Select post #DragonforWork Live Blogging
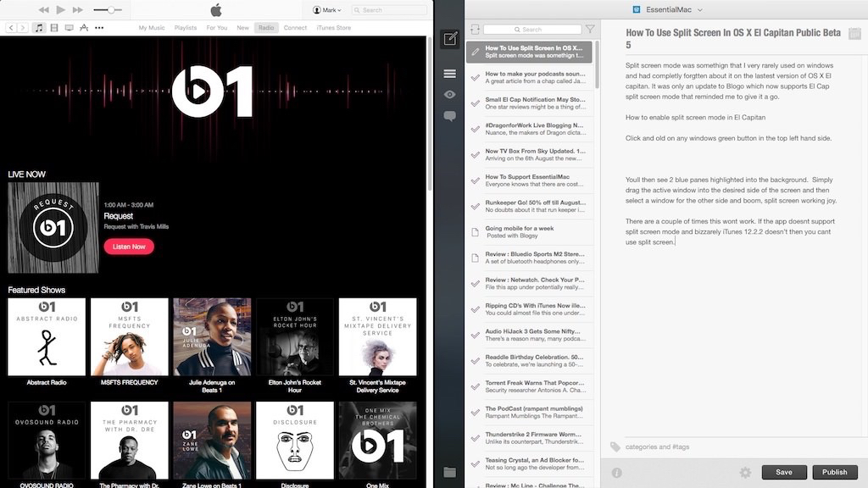 pos(529,129)
